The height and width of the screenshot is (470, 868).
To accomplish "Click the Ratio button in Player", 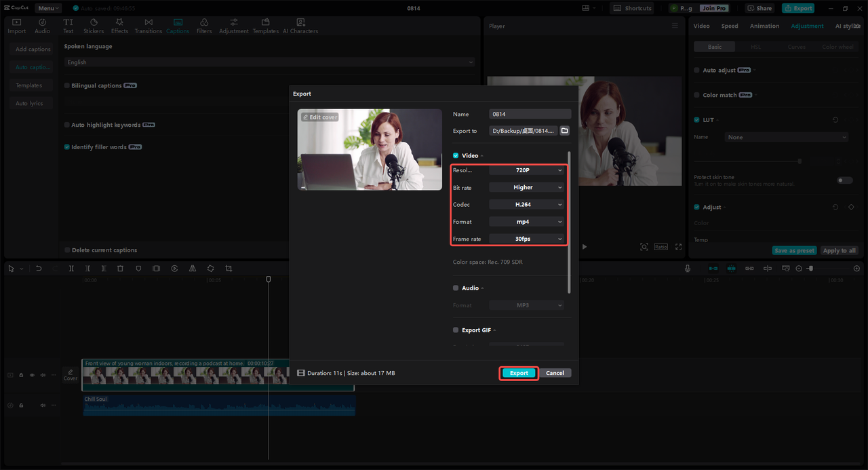I will point(661,247).
